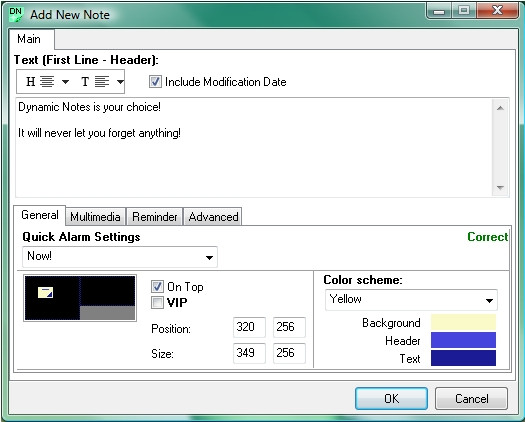Pick the Text color swatch
This screenshot has height=422, width=525.
(x=463, y=358)
